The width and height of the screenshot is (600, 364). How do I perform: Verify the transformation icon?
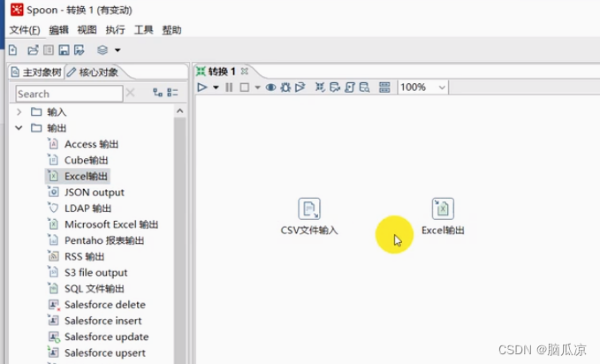320,87
